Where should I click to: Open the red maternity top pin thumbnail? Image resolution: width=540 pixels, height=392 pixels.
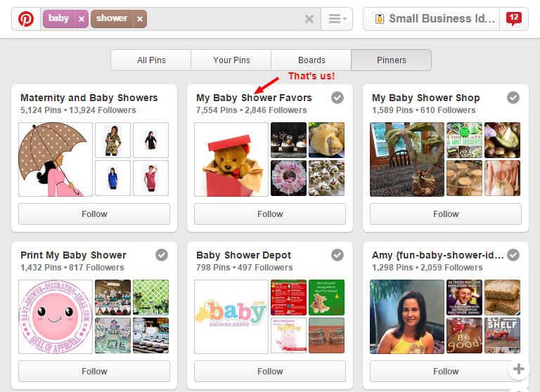pos(151,178)
